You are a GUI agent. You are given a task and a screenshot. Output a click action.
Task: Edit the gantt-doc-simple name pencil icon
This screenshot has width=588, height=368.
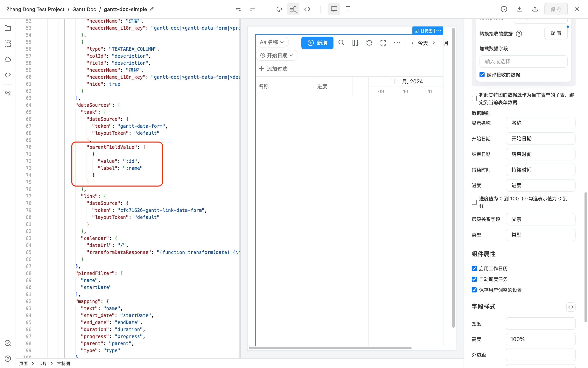(x=152, y=9)
